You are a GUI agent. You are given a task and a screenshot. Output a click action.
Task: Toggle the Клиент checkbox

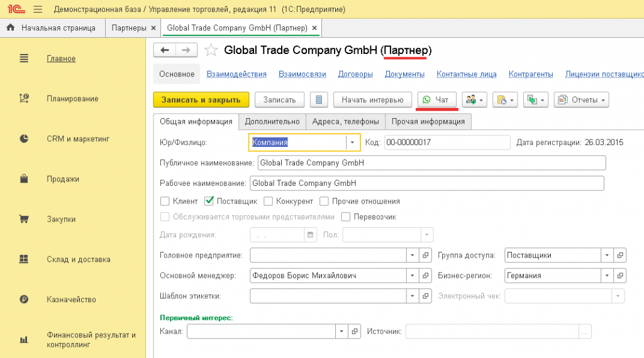tap(165, 201)
